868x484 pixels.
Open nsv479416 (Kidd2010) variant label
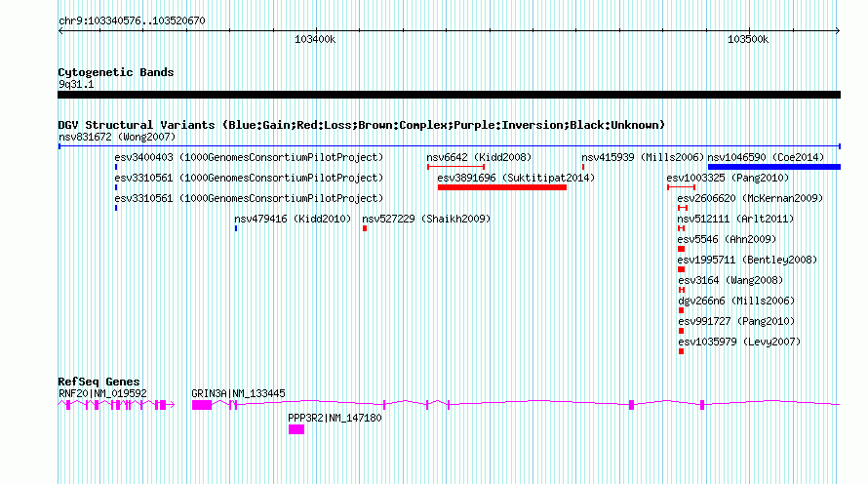293,219
